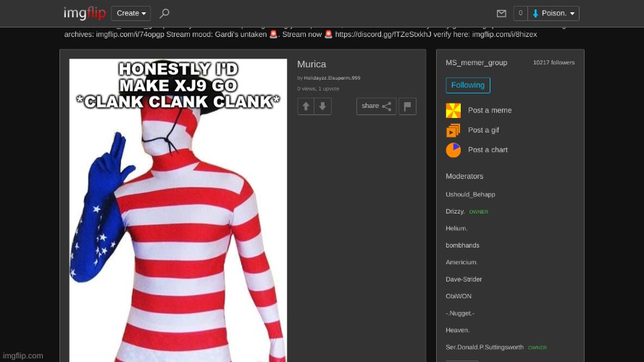This screenshot has width=644, height=362.
Task: Open the Poison. user dropdown
Action: 553,13
